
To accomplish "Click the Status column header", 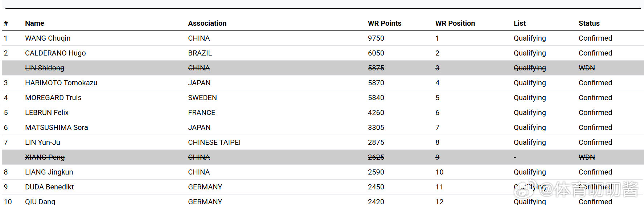I will pyautogui.click(x=588, y=23).
